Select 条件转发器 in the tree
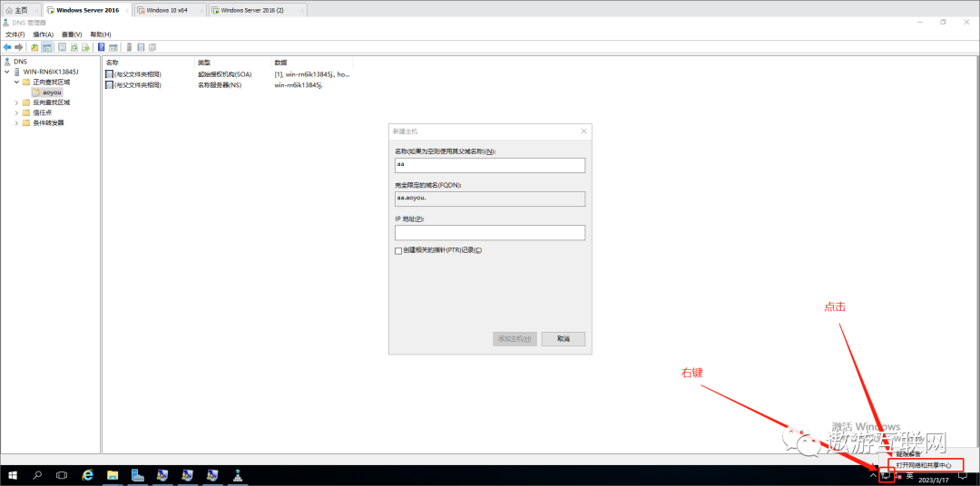 (x=48, y=122)
